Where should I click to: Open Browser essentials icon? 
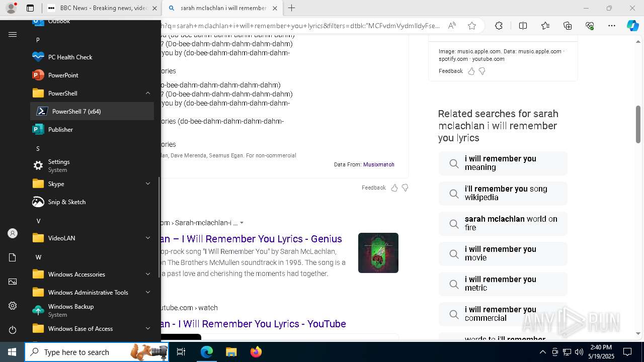(x=590, y=26)
